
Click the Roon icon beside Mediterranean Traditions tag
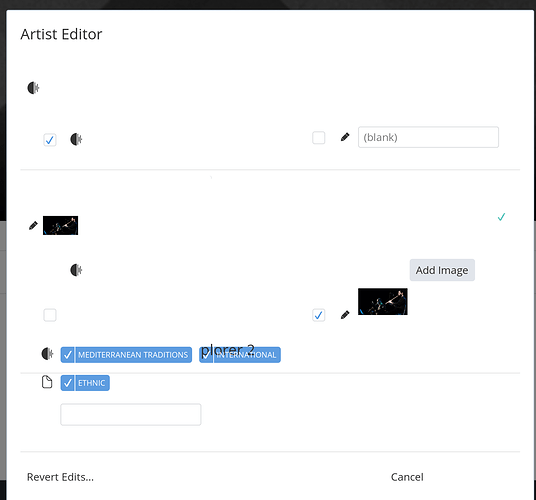click(x=48, y=354)
